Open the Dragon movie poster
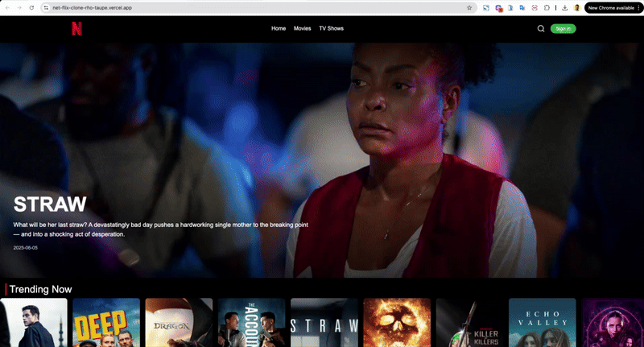The width and height of the screenshot is (644, 347). click(179, 323)
